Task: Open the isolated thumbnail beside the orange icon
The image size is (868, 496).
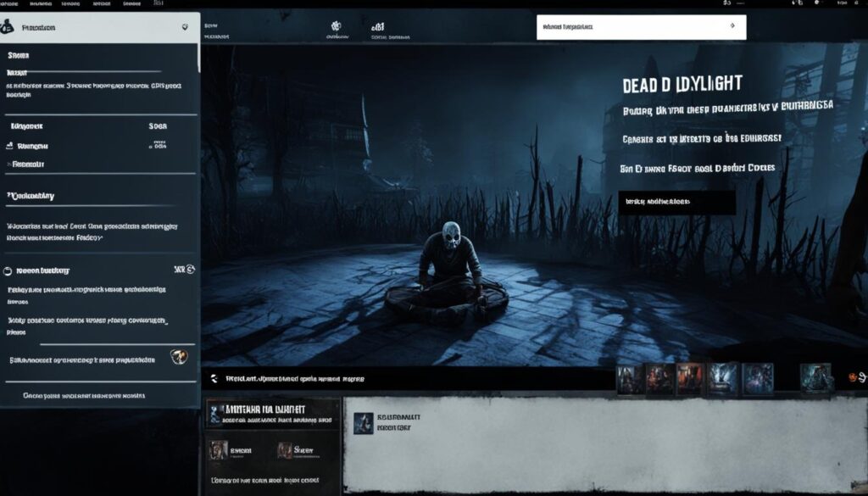Action: point(815,379)
